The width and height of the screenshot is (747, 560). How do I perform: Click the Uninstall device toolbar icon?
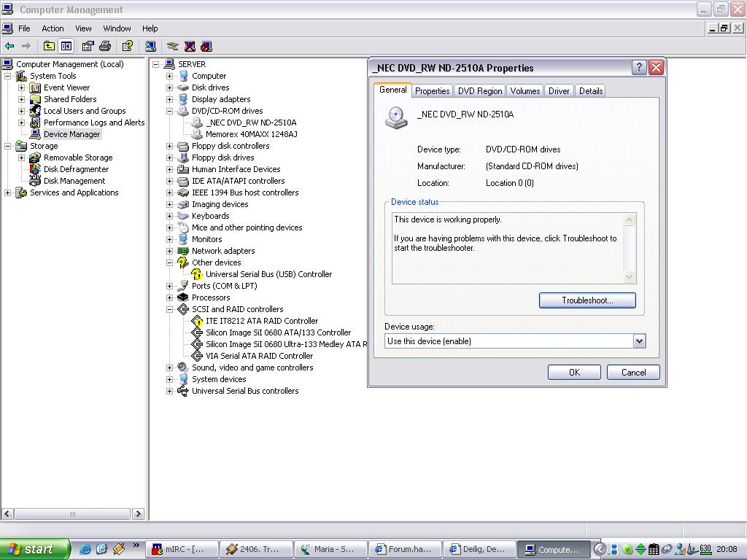coord(190,46)
